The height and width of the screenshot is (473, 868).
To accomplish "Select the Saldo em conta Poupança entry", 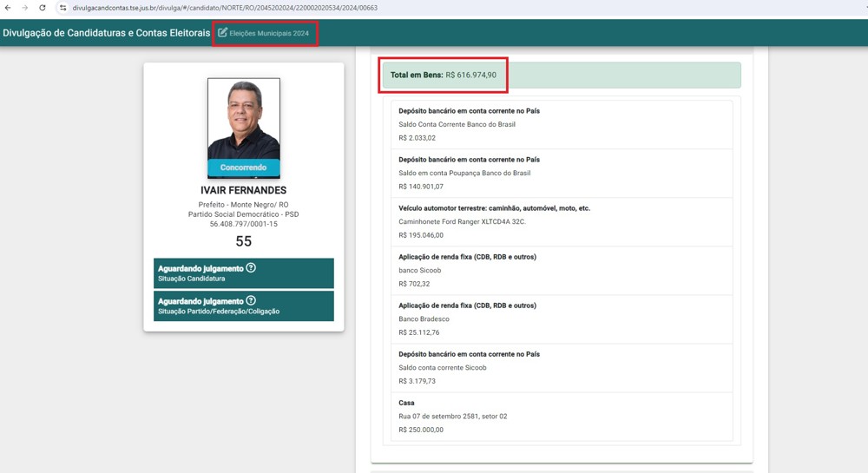I will pyautogui.click(x=562, y=174).
